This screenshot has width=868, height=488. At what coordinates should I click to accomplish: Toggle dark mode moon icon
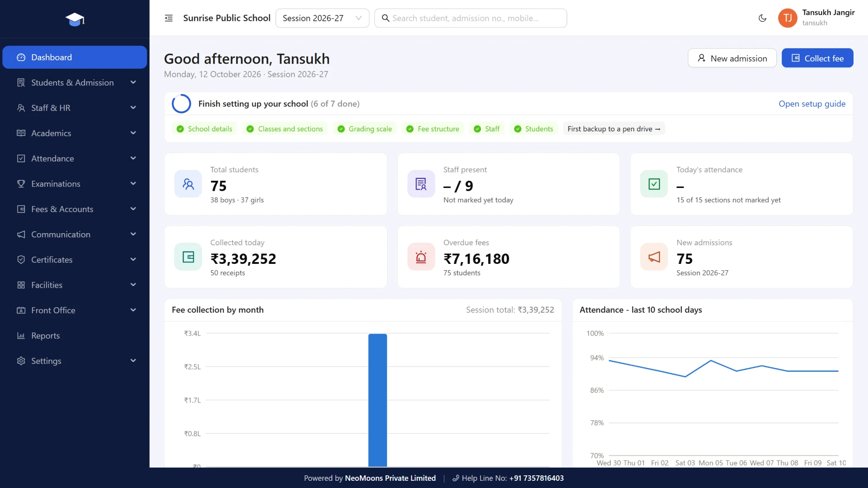click(762, 18)
